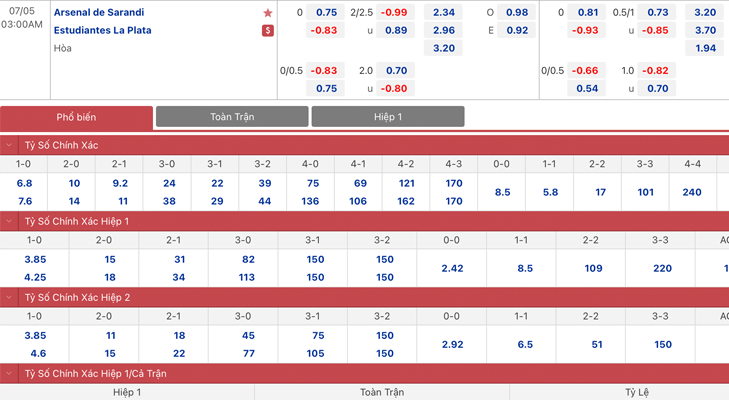This screenshot has height=400, width=729.
Task: Choose full-match 2-1 score odds 9.2
Action: pos(120,183)
